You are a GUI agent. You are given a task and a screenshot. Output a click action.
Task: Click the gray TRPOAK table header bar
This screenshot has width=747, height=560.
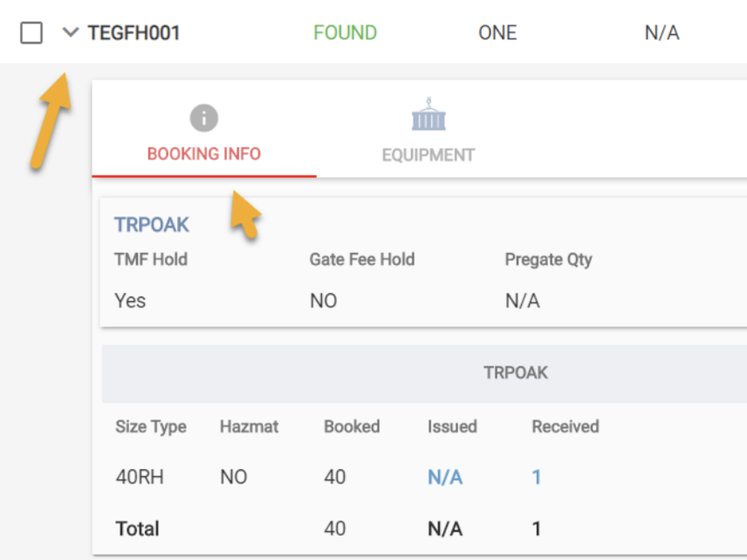coord(515,373)
